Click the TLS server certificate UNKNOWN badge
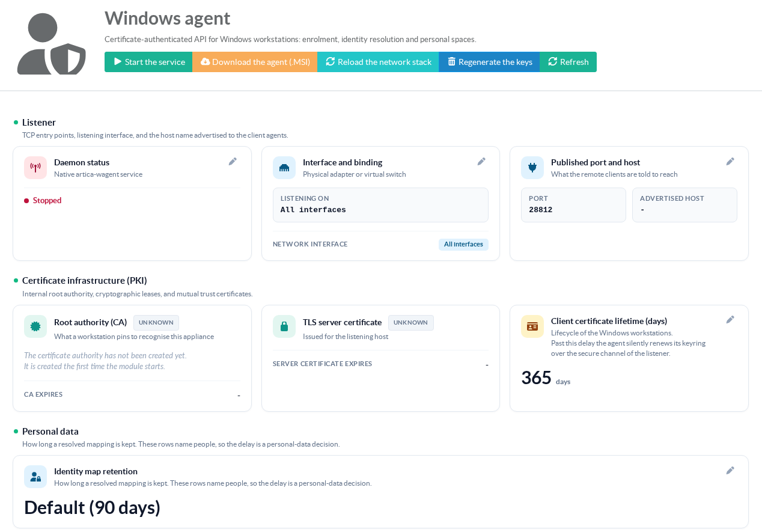Screen dimensions: 762x532 point(411,323)
